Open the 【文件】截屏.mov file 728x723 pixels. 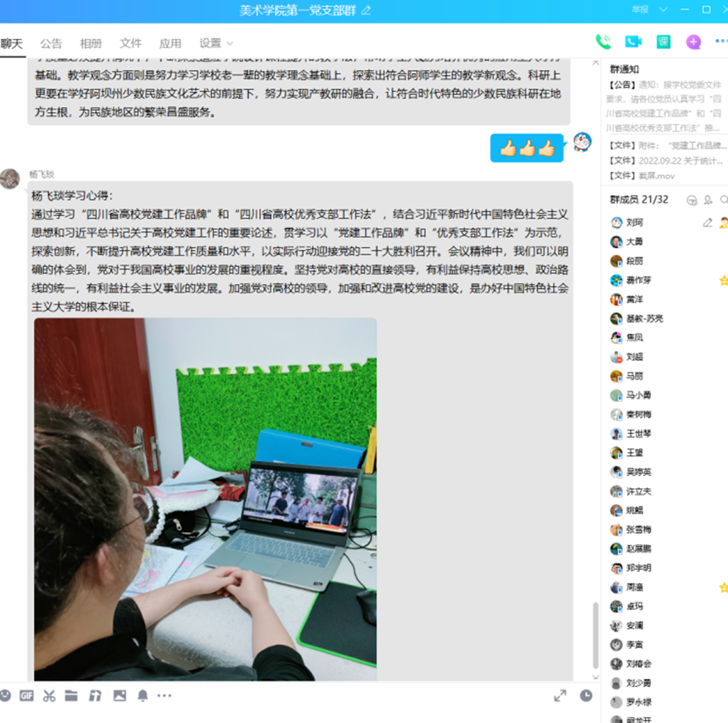642,175
